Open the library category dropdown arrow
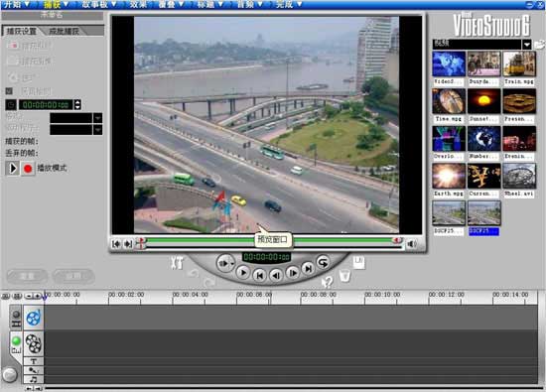The height and width of the screenshot is (392, 546). pos(526,45)
